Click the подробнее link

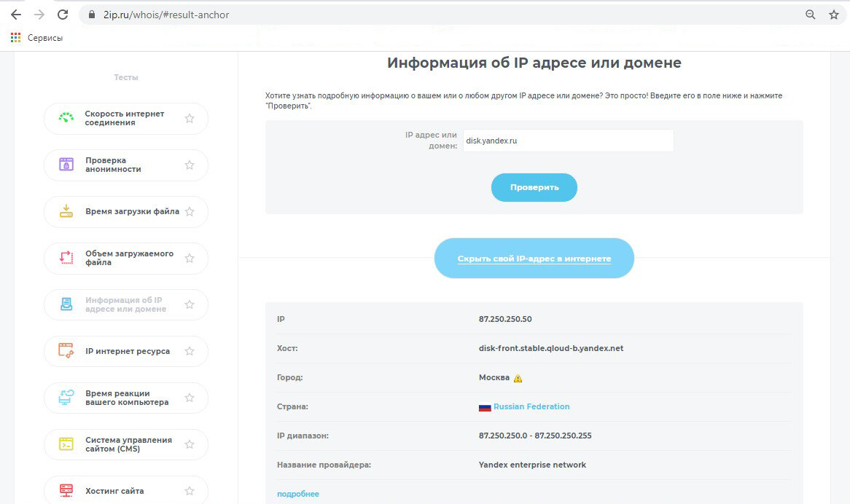click(x=297, y=494)
